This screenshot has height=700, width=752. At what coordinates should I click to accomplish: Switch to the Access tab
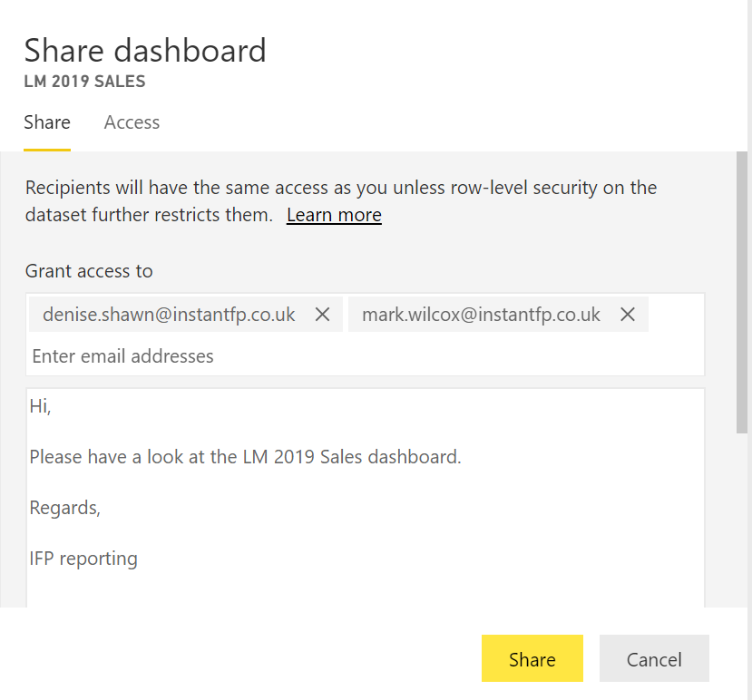(x=132, y=122)
